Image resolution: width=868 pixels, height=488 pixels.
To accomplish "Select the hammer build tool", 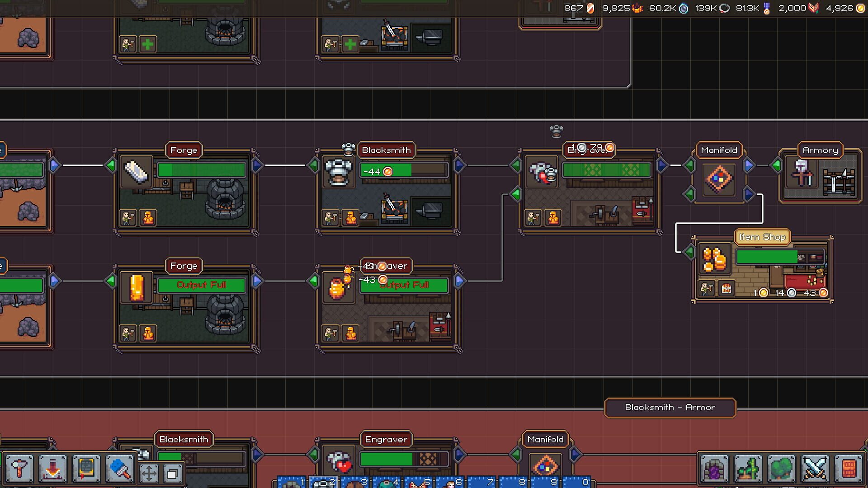I will pyautogui.click(x=19, y=469).
